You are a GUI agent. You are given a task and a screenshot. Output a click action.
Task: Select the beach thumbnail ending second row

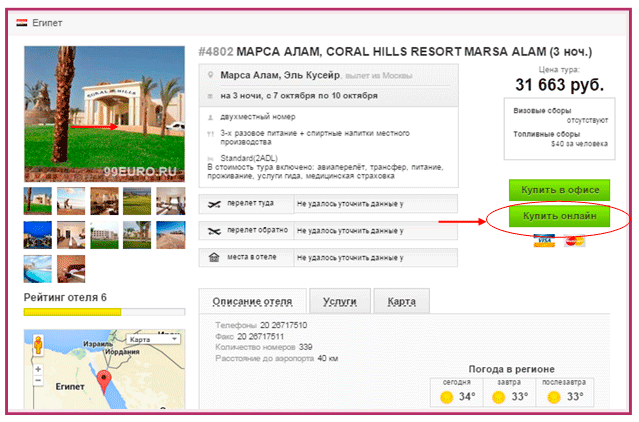[x=171, y=235]
